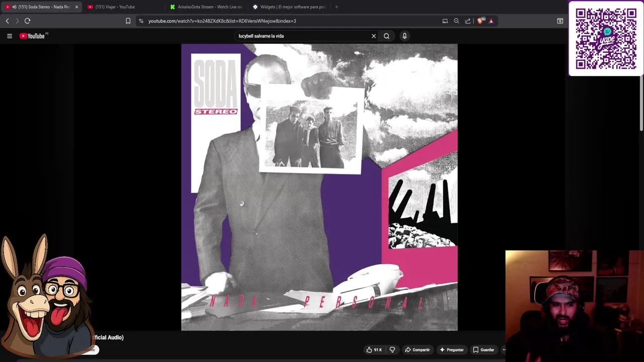Image resolution: width=644 pixels, height=362 pixels.
Task: Bookmark this page using the bookmark icon
Action: click(x=128, y=21)
